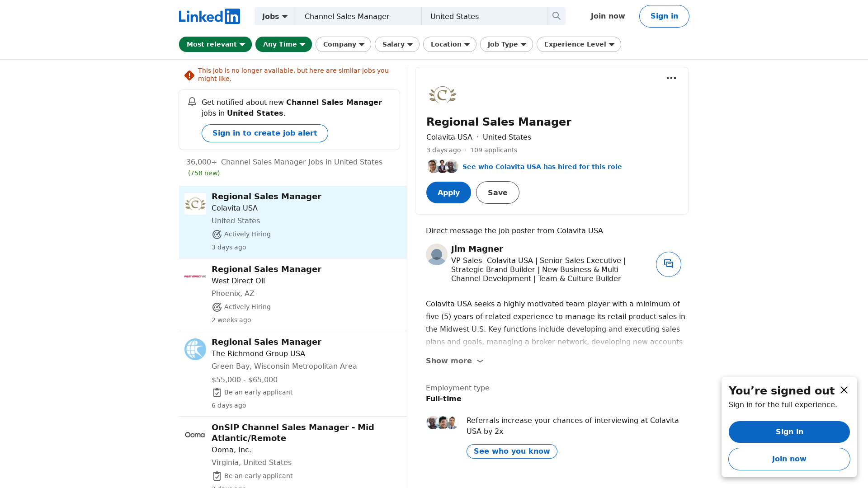Viewport: 868px width, 488px height.
Task: Expand the Experience Level filter
Action: tap(579, 44)
